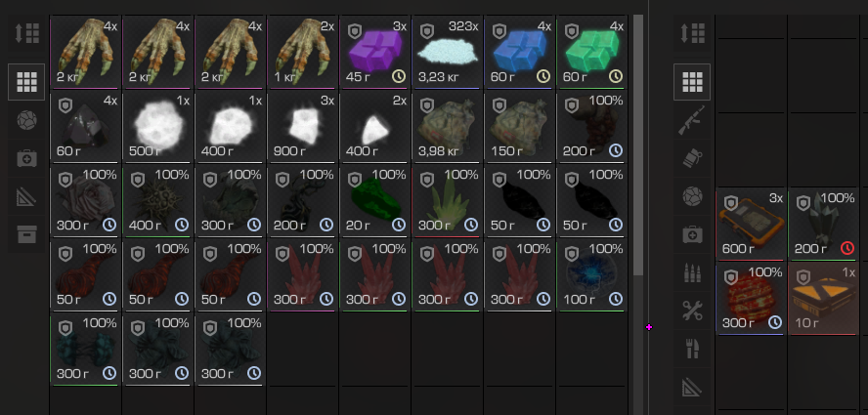Filter left inventory by medkit icon
The height and width of the screenshot is (415, 868).
click(x=26, y=159)
